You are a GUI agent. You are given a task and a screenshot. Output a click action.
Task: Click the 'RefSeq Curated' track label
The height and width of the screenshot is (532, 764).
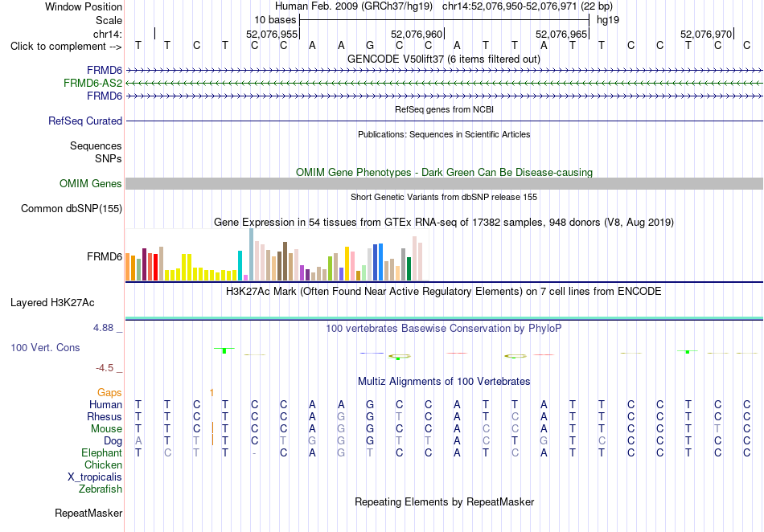pos(85,121)
